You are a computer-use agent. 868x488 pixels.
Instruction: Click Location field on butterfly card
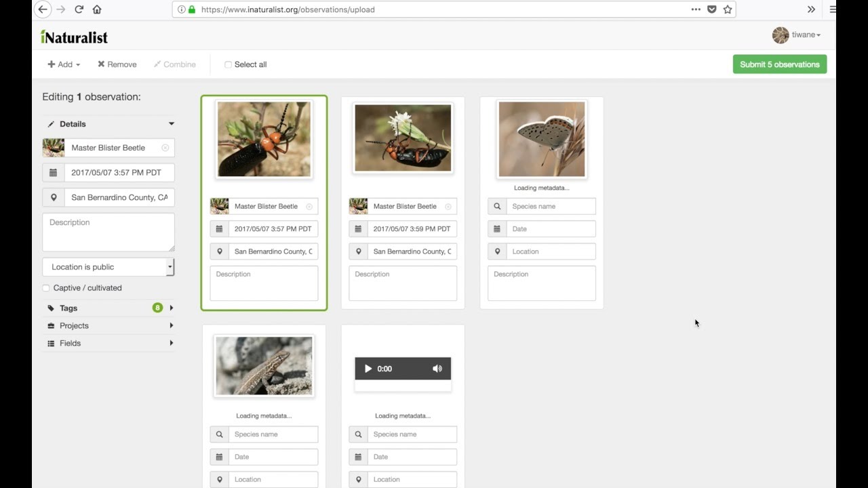tap(551, 251)
